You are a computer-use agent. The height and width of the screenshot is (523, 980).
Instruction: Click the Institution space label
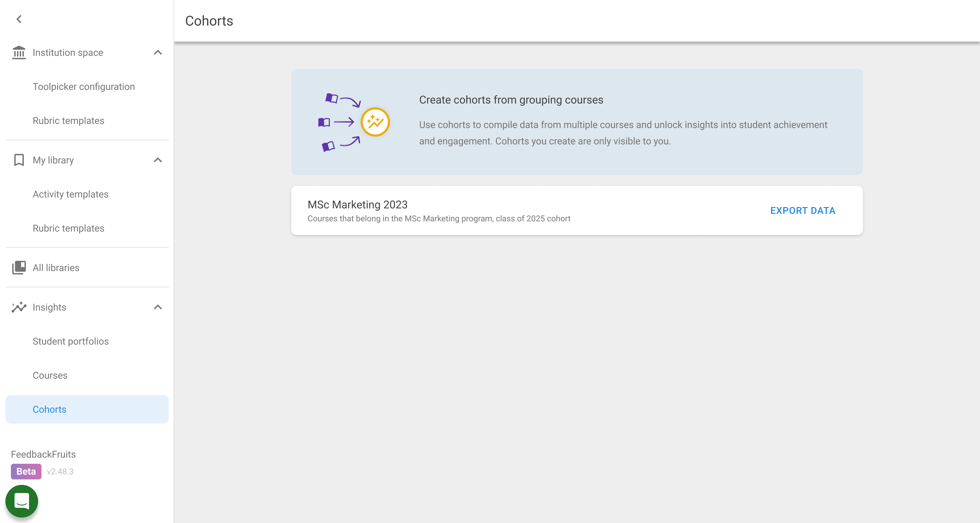[x=68, y=52]
